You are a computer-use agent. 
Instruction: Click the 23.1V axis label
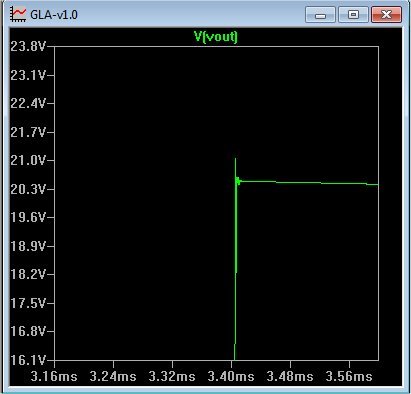pyautogui.click(x=28, y=75)
